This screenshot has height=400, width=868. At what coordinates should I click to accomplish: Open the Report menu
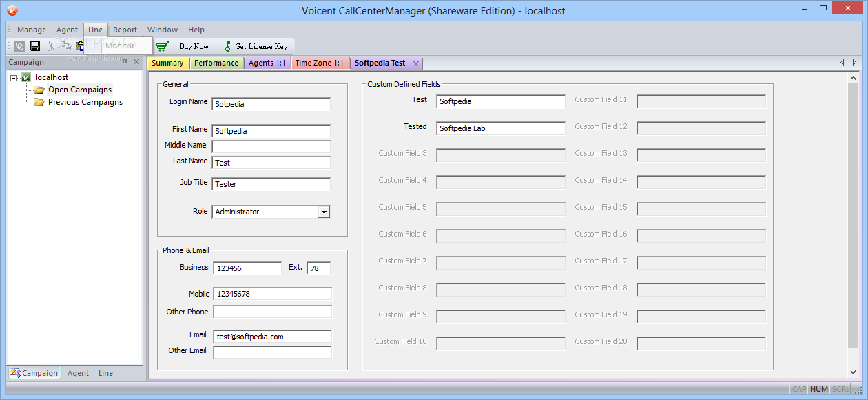point(125,30)
